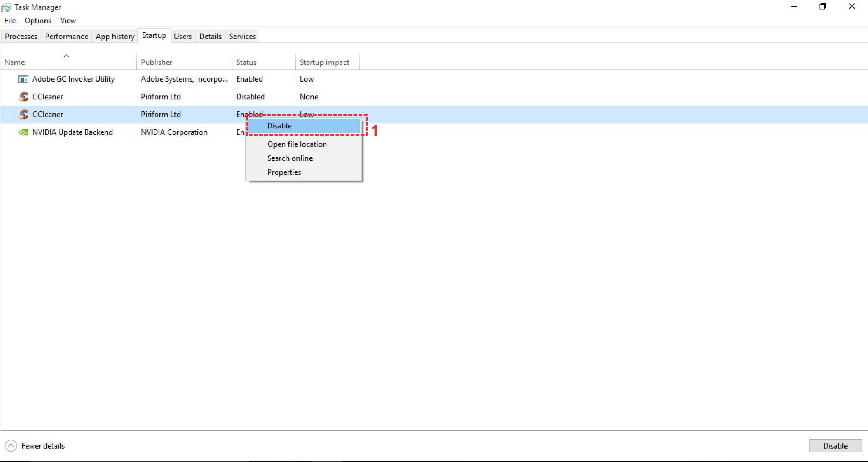The height and width of the screenshot is (462, 868).
Task: Open the App history tab
Action: point(115,36)
